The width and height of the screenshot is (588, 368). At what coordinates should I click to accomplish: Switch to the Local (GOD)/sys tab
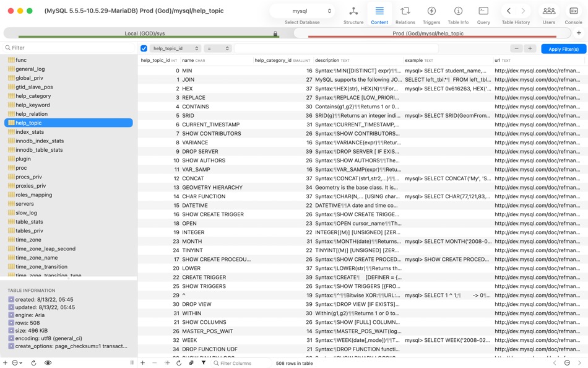tap(144, 33)
